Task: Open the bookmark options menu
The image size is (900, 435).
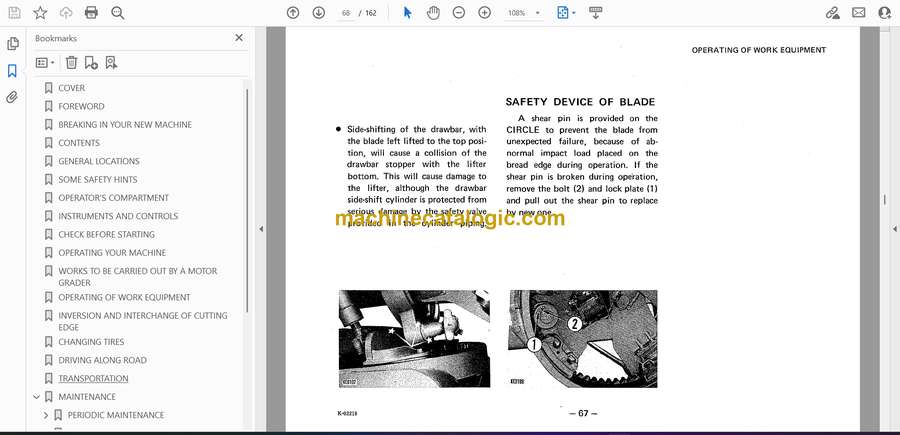Action: tap(45, 63)
